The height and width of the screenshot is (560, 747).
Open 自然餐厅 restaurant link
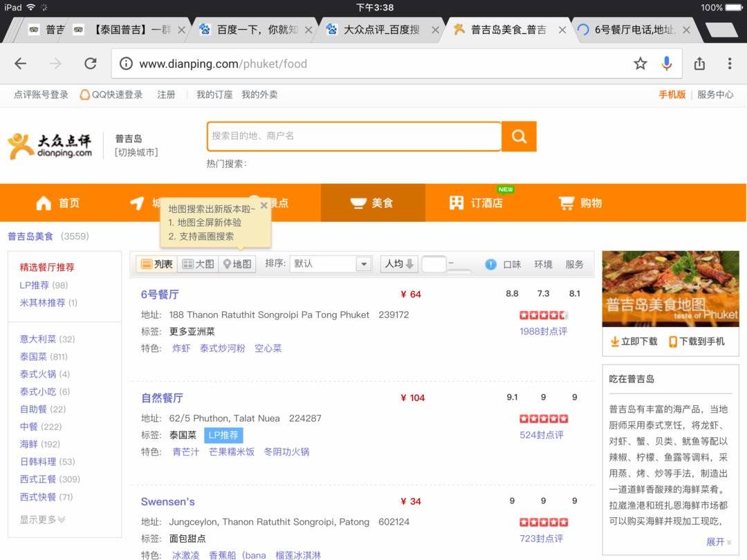pos(162,398)
